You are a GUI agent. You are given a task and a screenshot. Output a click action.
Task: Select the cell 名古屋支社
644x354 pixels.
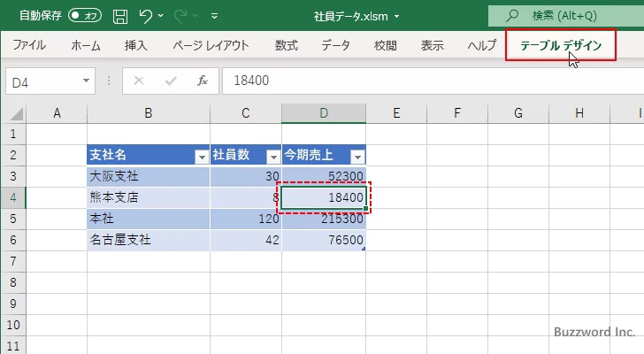[149, 240]
